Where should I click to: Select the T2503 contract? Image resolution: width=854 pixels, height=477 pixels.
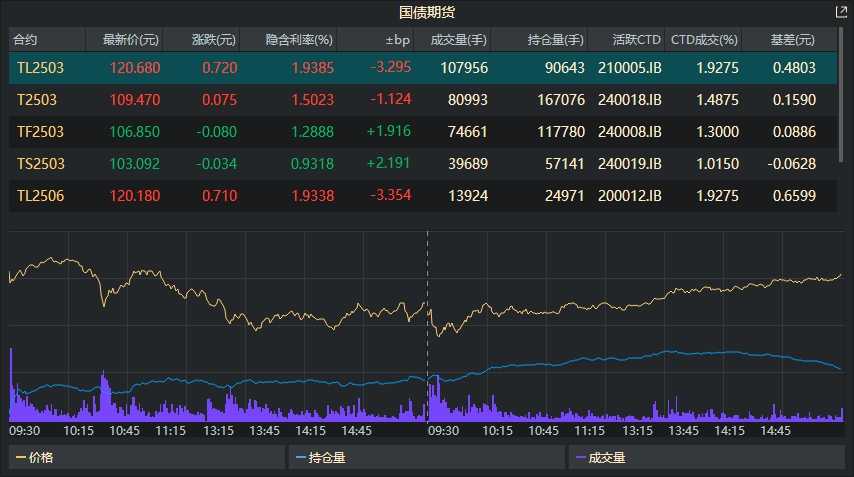pos(36,100)
